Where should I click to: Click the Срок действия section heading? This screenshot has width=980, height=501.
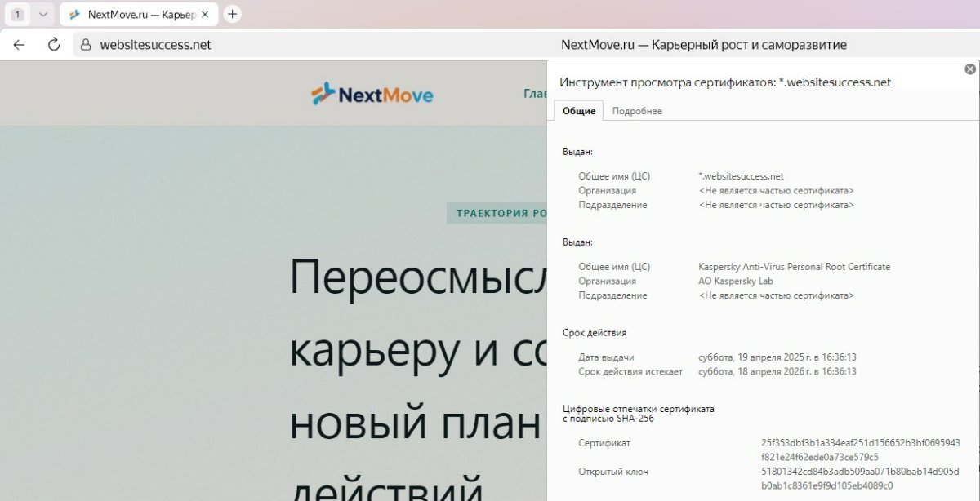tap(595, 333)
